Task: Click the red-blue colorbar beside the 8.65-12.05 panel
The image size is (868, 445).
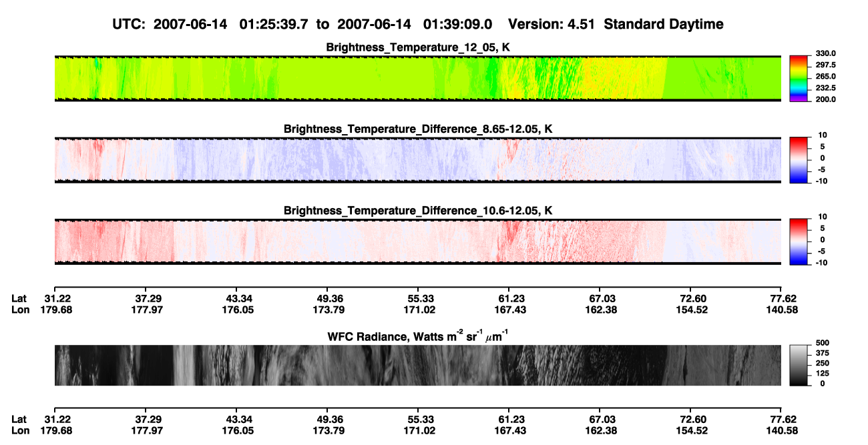Action: click(798, 160)
